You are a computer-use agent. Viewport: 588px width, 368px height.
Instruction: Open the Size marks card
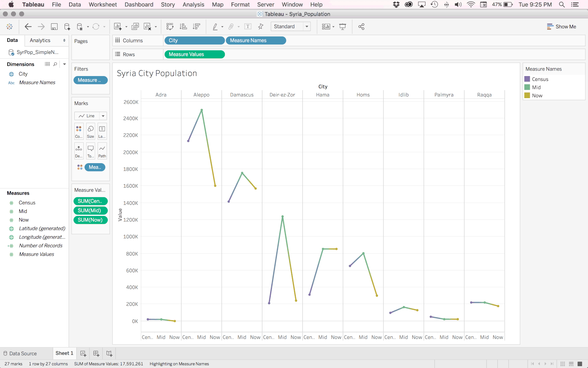[90, 131]
